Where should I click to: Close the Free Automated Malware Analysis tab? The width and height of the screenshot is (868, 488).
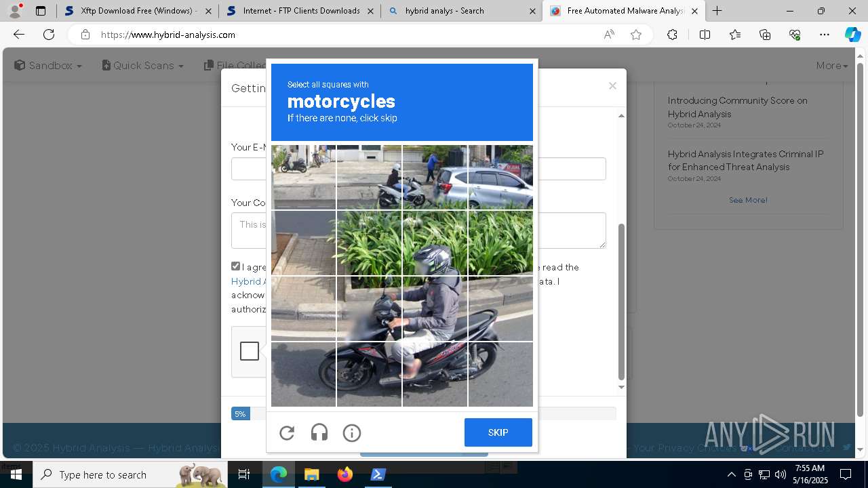(x=694, y=11)
